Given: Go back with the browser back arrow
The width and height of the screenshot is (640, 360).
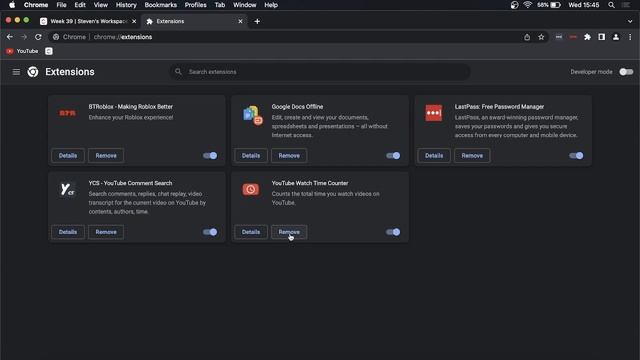Looking at the screenshot, I should click(10, 37).
